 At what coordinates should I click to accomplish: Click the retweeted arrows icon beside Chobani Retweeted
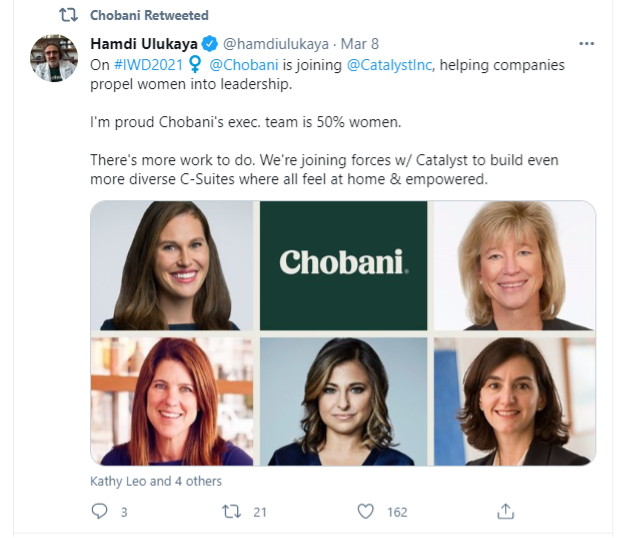(68, 15)
